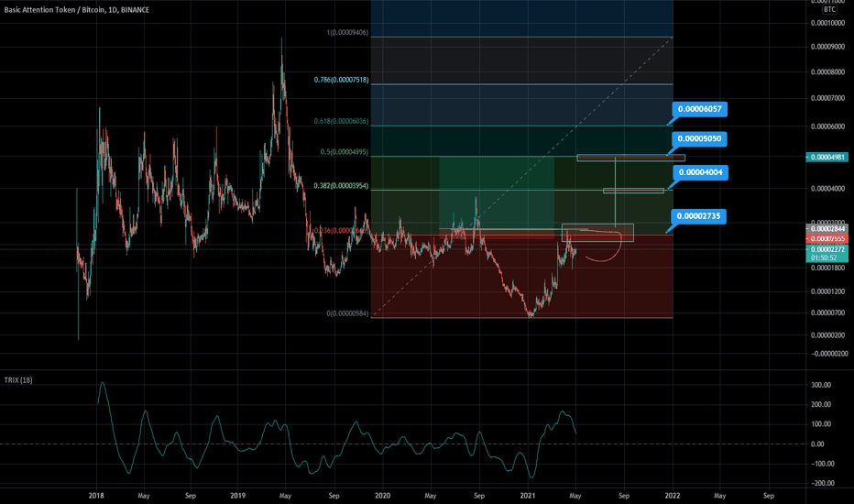
Task: Click the 0.00010000 price scale label
Action: tap(827, 23)
